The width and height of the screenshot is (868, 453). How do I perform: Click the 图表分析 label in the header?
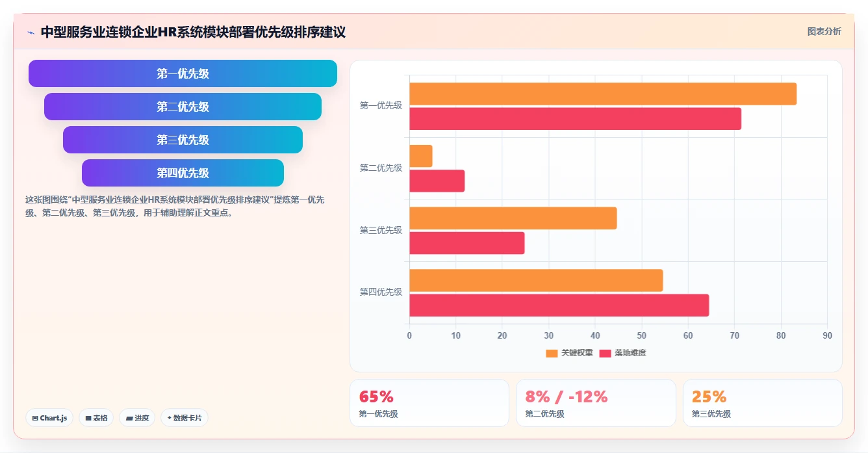(x=824, y=31)
